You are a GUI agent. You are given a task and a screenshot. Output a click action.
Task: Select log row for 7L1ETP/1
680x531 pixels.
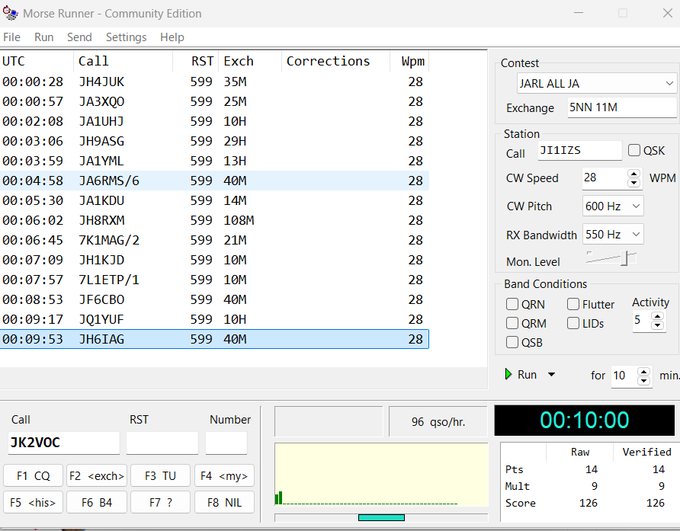(214, 280)
